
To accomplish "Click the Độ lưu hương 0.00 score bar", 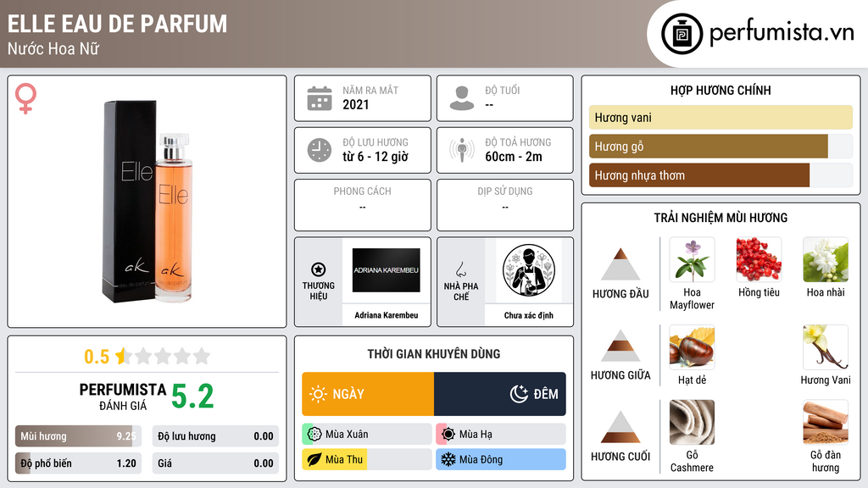I will 215,436.
